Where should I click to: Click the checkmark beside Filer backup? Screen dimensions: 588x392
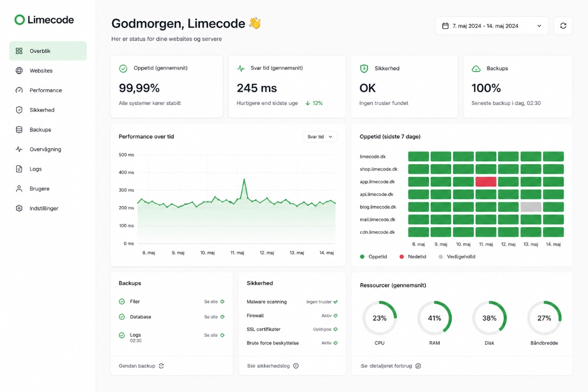click(122, 302)
